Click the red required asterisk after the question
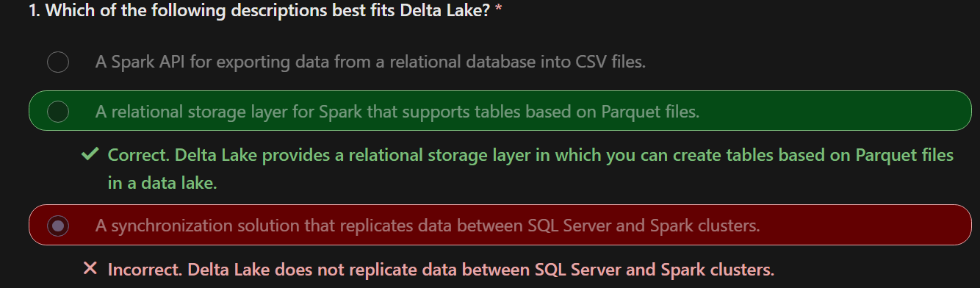The width and height of the screenshot is (980, 288). (499, 12)
